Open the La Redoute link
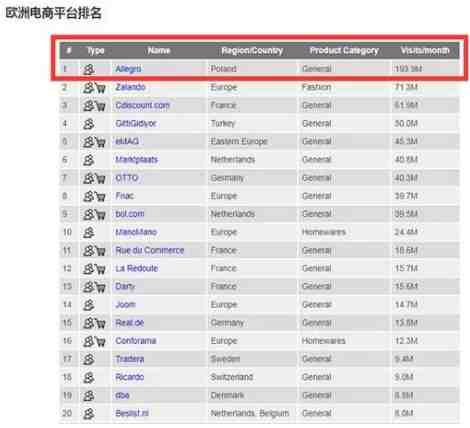 [137, 268]
